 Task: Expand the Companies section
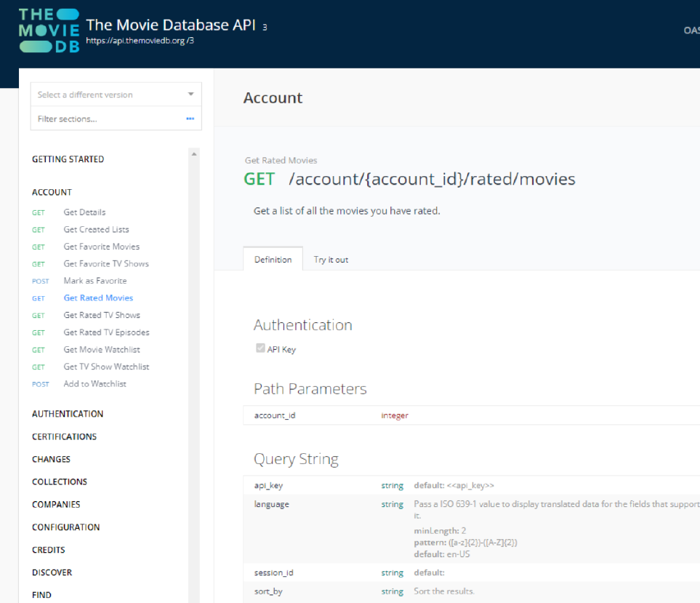[x=56, y=505]
